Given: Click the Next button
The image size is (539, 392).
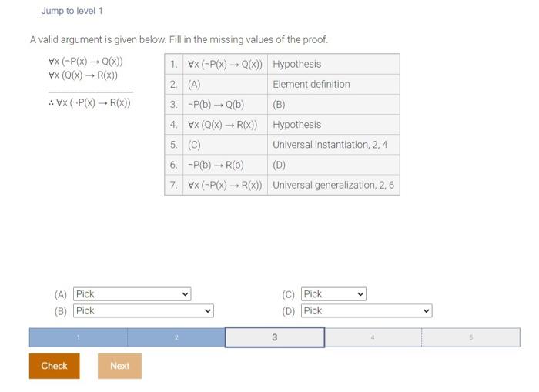Looking at the screenshot, I should coord(119,366).
